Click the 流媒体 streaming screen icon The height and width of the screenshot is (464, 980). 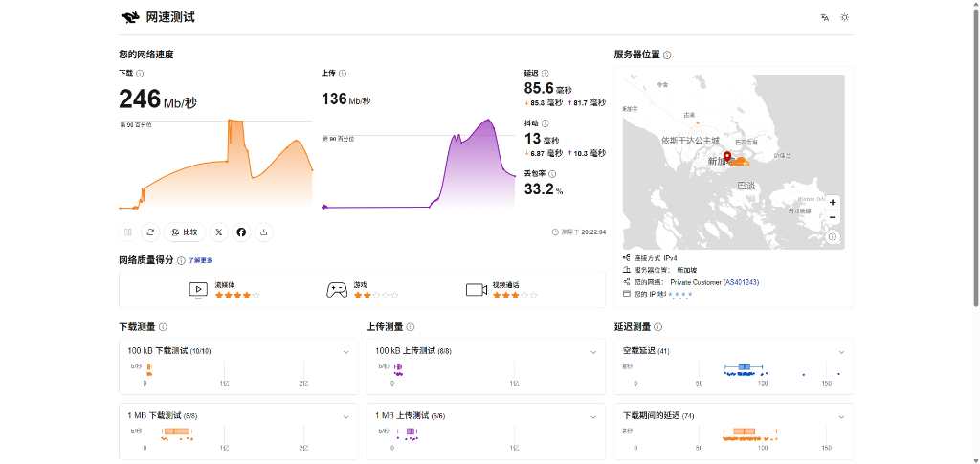point(198,290)
